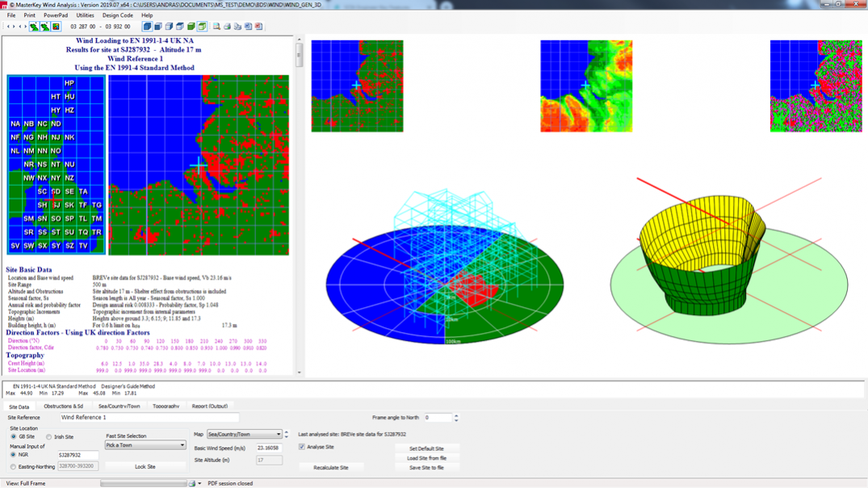The image size is (868, 488).
Task: Click the NA grid square on map
Action: coord(15,124)
